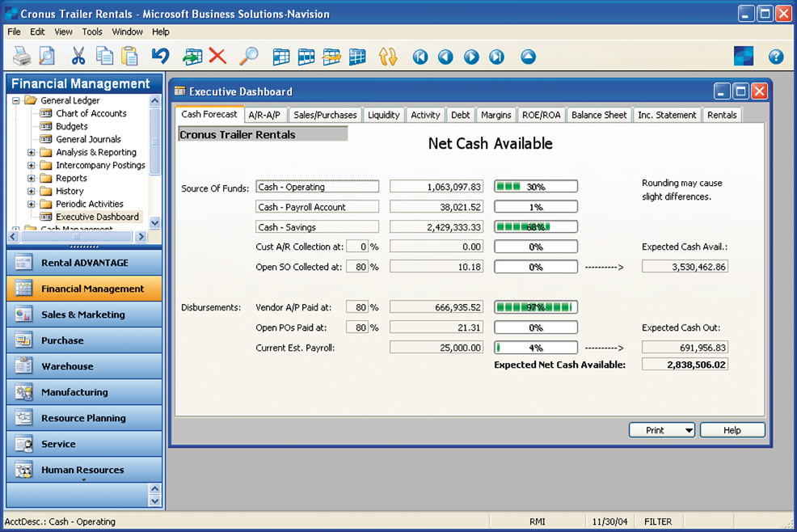Expand the History folder
Image resolution: width=797 pixels, height=532 pixels.
pyautogui.click(x=31, y=192)
